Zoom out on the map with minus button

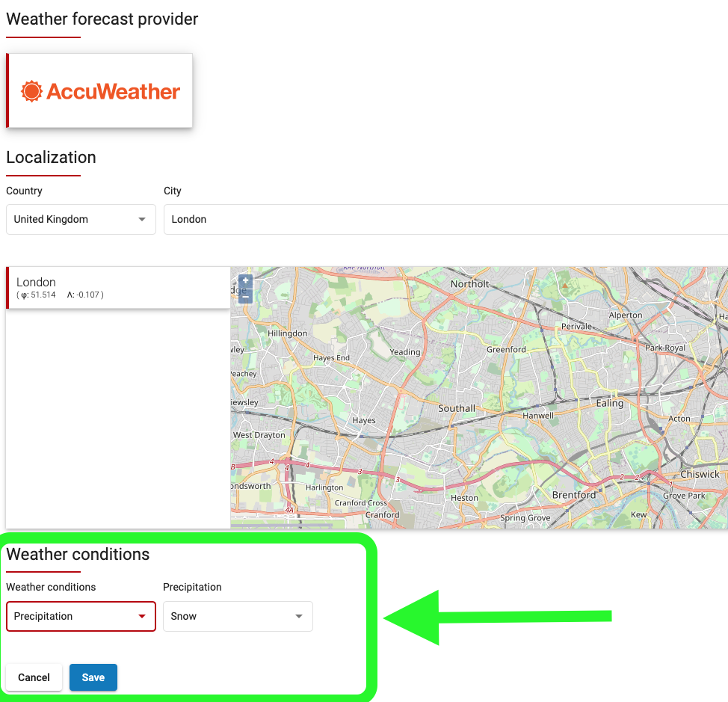click(x=246, y=296)
